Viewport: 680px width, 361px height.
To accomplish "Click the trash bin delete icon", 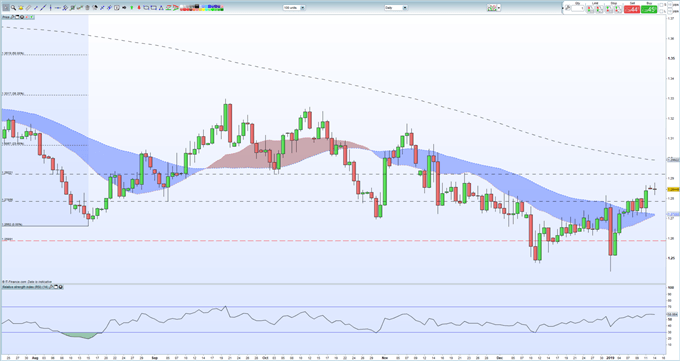I will pos(87,7).
